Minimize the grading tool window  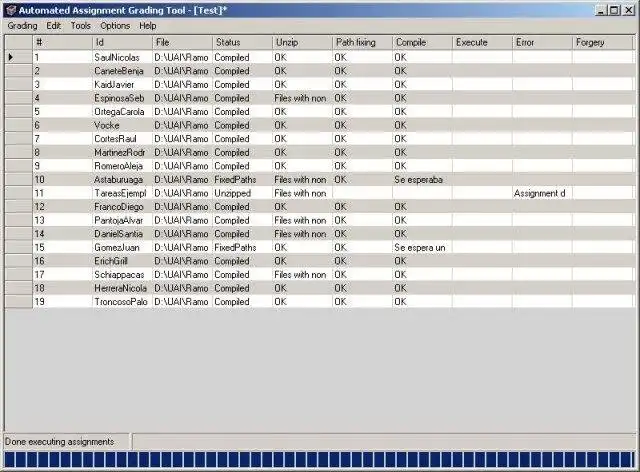[600, 10]
